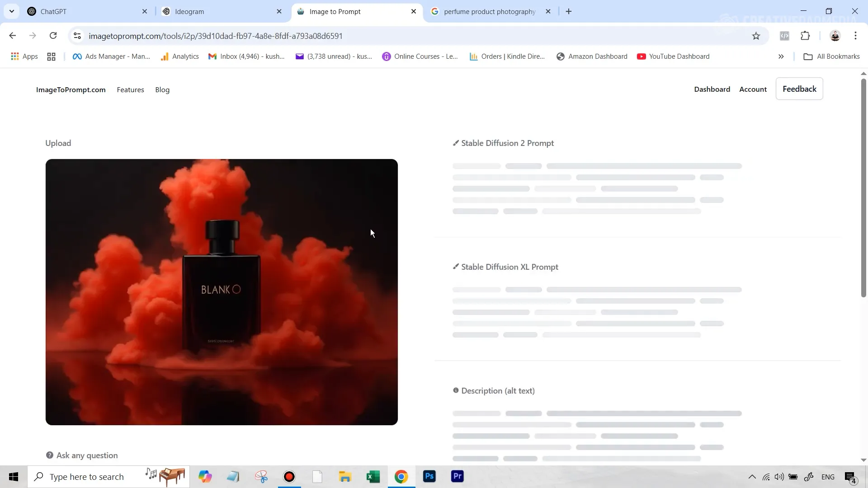This screenshot has height=488, width=868.
Task: Click the site information icon in address bar
Action: 77,36
